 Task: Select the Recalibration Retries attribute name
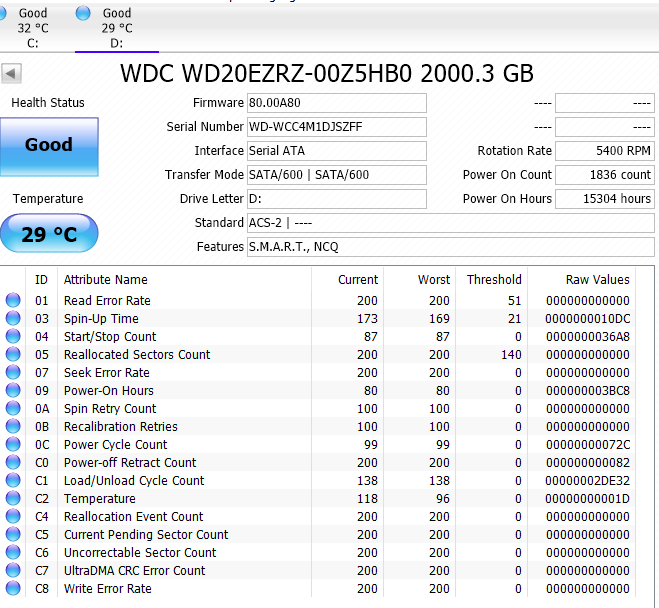coord(121,427)
